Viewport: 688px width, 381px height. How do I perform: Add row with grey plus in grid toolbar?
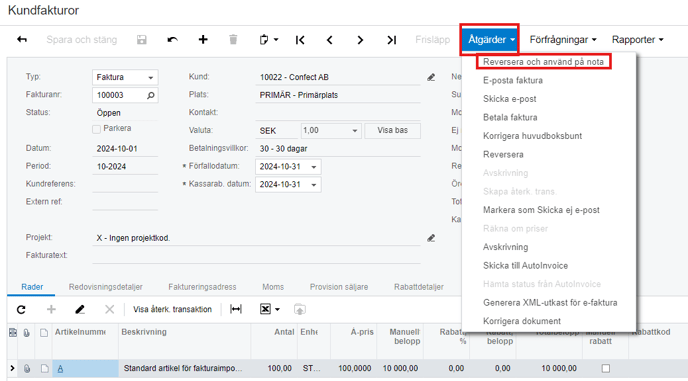tap(51, 309)
